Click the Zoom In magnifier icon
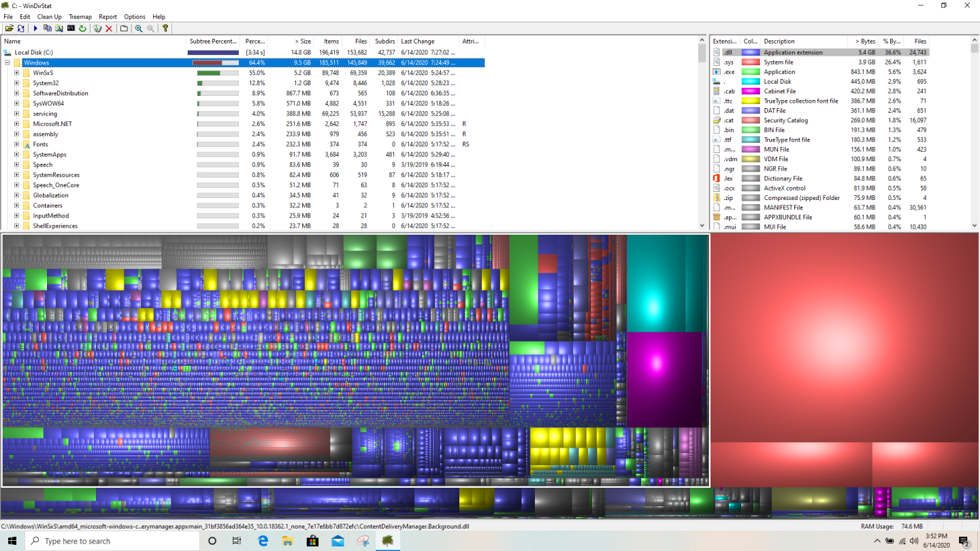The height and width of the screenshot is (551, 980). [x=139, y=29]
